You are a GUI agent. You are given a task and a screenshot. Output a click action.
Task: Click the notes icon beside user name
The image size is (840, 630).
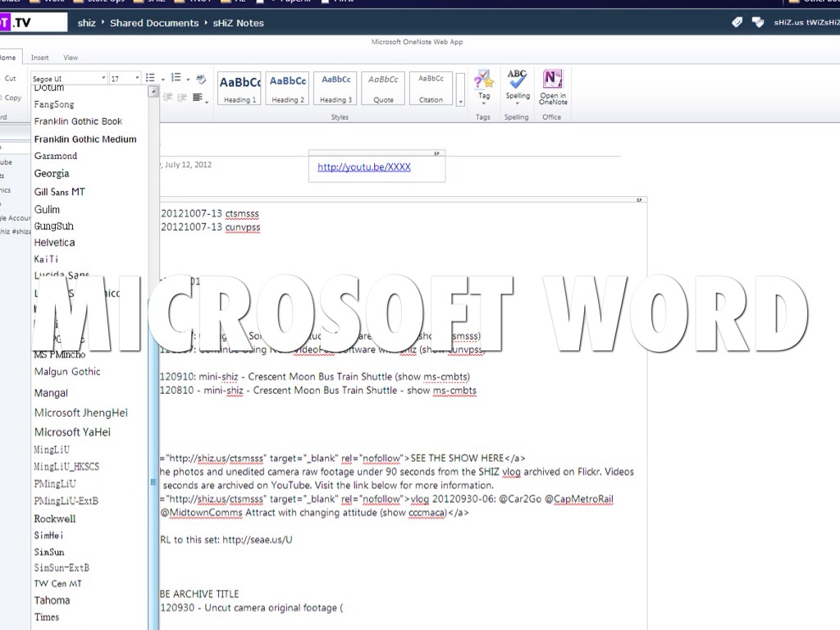click(x=757, y=22)
